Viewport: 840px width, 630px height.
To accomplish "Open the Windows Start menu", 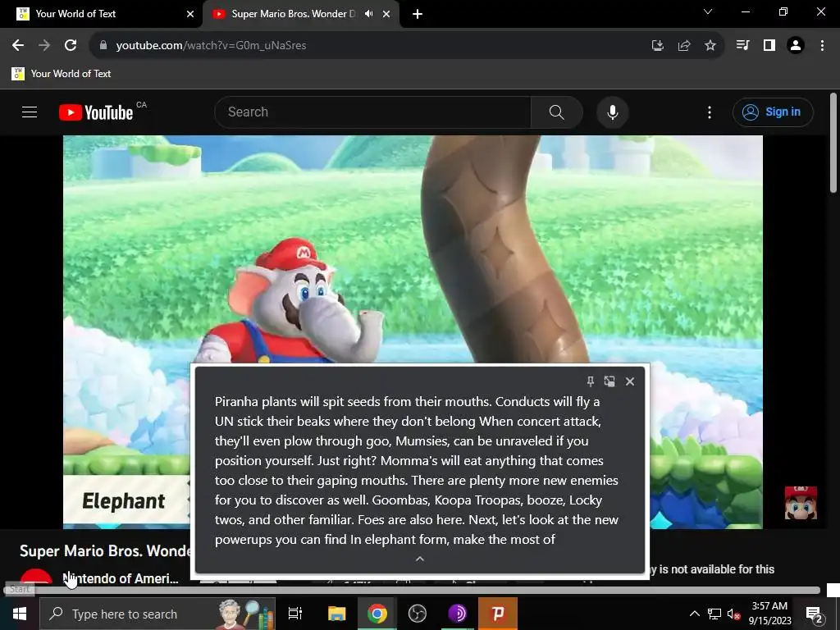I will [20, 614].
